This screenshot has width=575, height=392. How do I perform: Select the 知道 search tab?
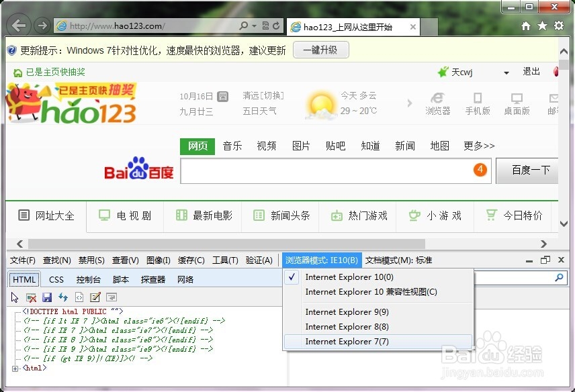pos(370,146)
